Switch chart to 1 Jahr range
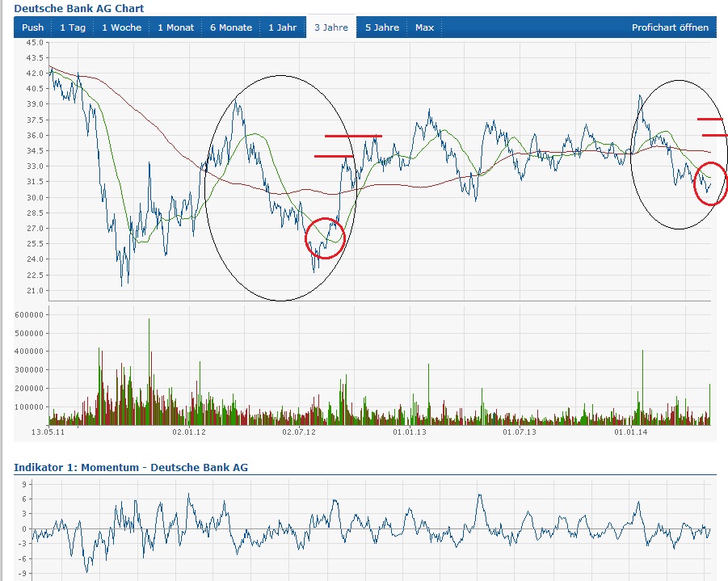 click(282, 27)
